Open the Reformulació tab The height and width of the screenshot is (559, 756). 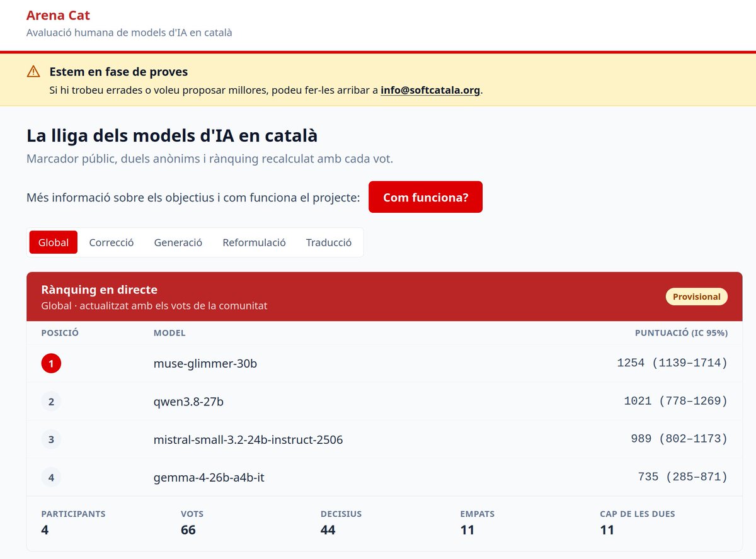[254, 242]
